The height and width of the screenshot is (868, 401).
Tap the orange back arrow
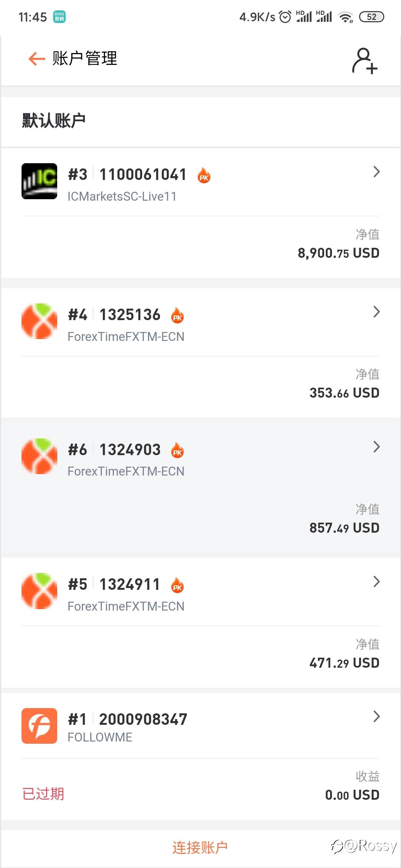click(36, 59)
